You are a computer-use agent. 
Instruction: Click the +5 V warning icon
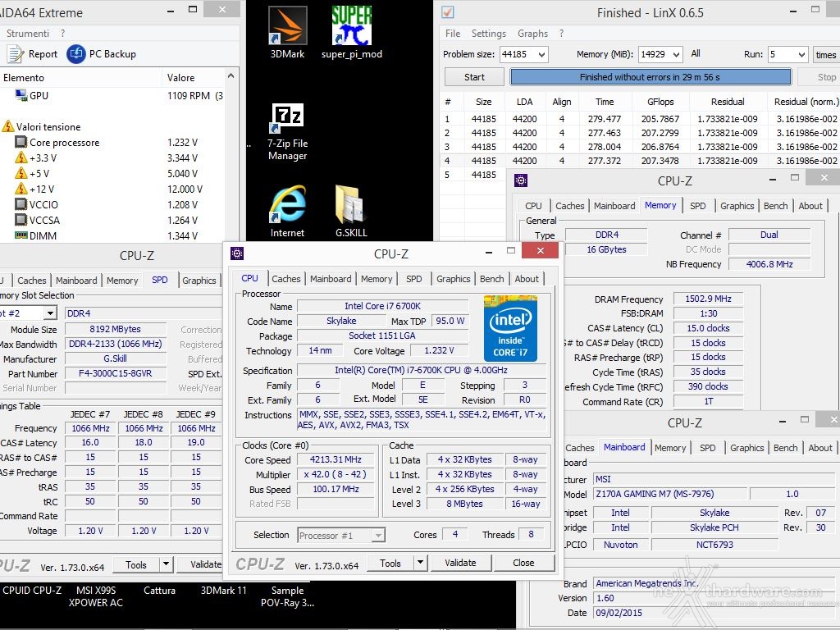click(x=21, y=173)
